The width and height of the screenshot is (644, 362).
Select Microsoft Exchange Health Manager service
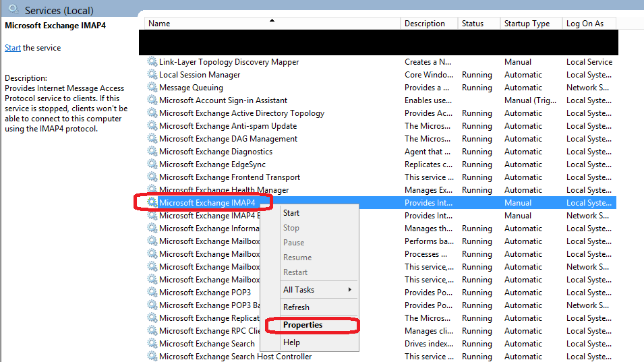pos(224,189)
